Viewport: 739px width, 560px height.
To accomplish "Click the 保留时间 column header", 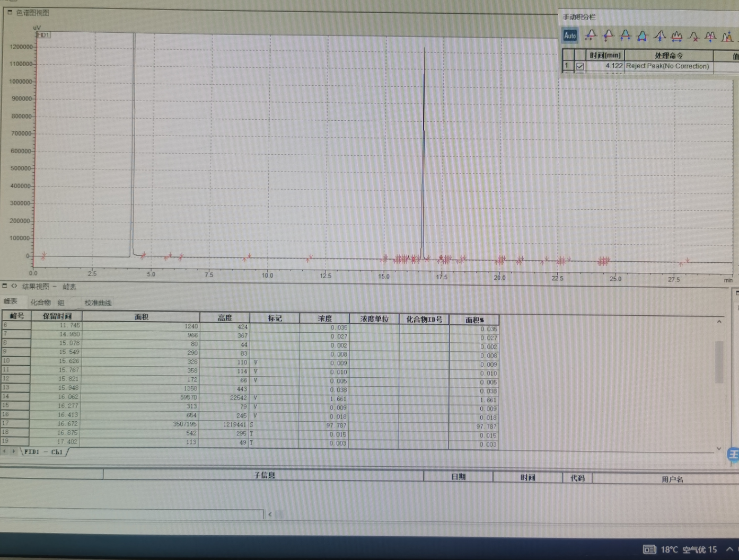I will [x=57, y=316].
